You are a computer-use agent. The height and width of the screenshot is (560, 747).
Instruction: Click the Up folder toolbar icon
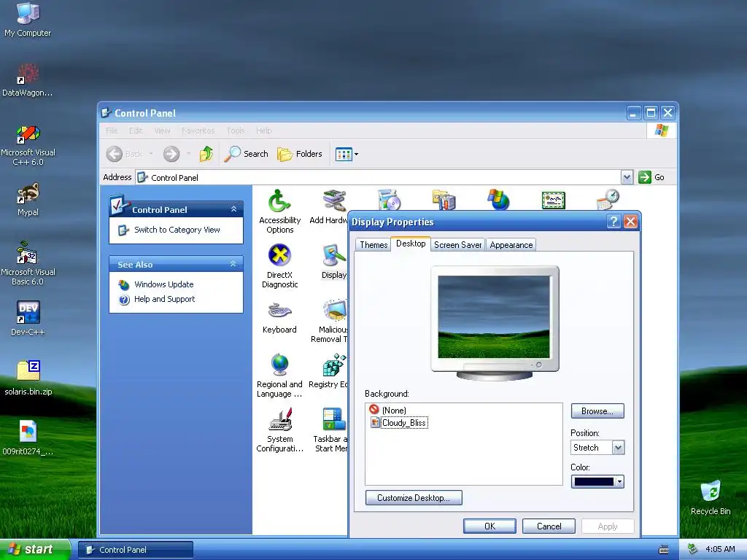point(206,154)
